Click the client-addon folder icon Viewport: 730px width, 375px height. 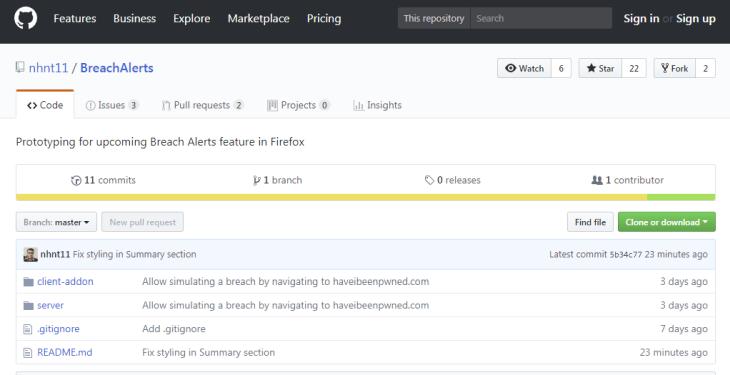pos(29,281)
